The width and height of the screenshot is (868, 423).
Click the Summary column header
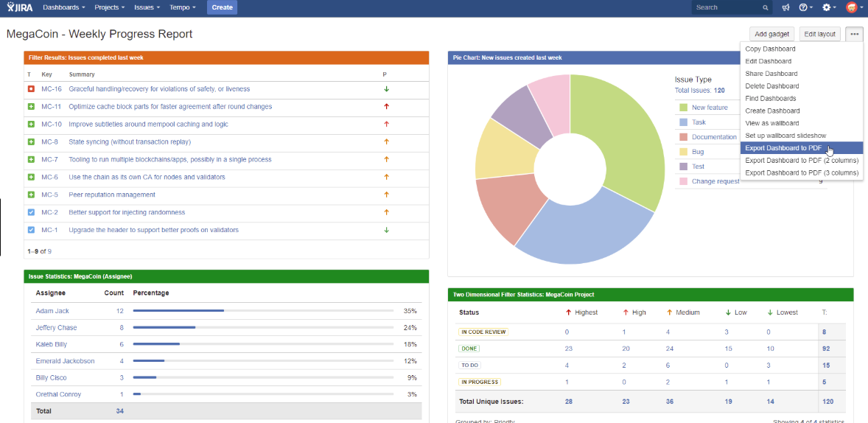point(82,74)
